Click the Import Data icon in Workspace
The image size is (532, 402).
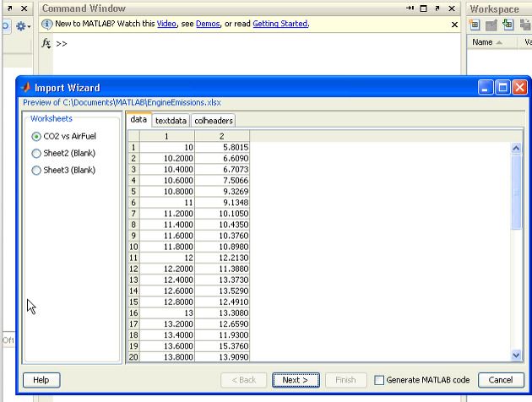[x=508, y=24]
